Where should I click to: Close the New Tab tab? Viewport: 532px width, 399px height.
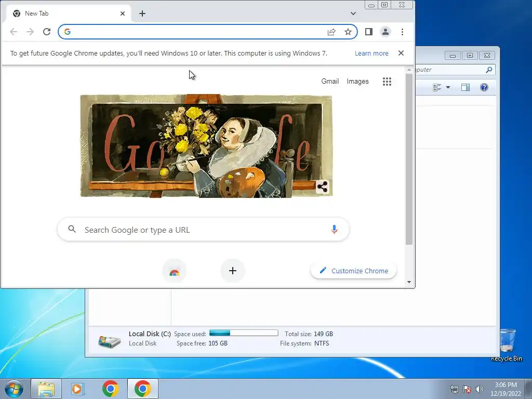coord(123,14)
